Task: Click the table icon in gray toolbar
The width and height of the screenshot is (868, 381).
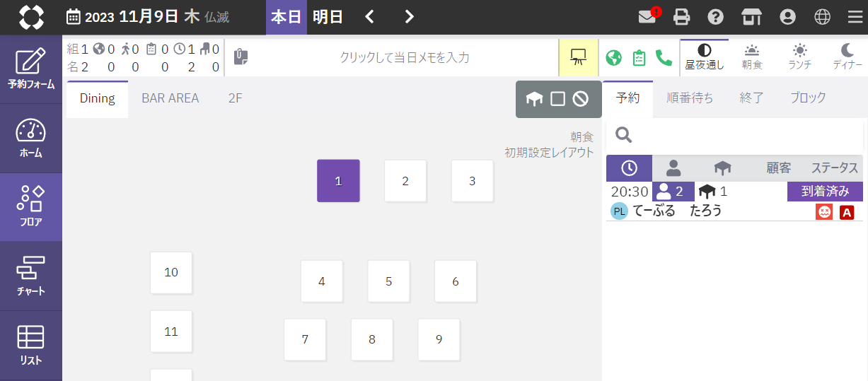Action: click(535, 100)
